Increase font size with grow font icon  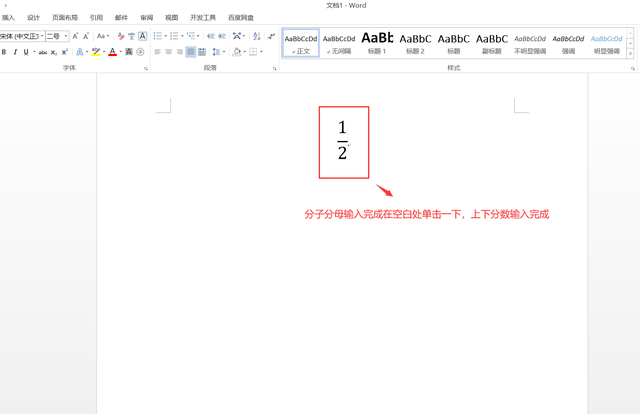click(75, 36)
